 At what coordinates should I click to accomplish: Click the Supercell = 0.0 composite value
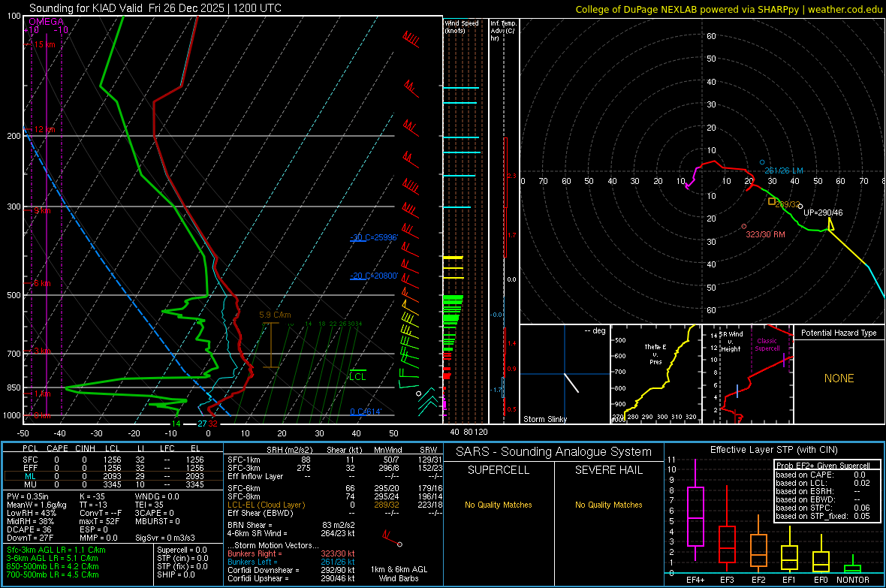tap(182, 550)
